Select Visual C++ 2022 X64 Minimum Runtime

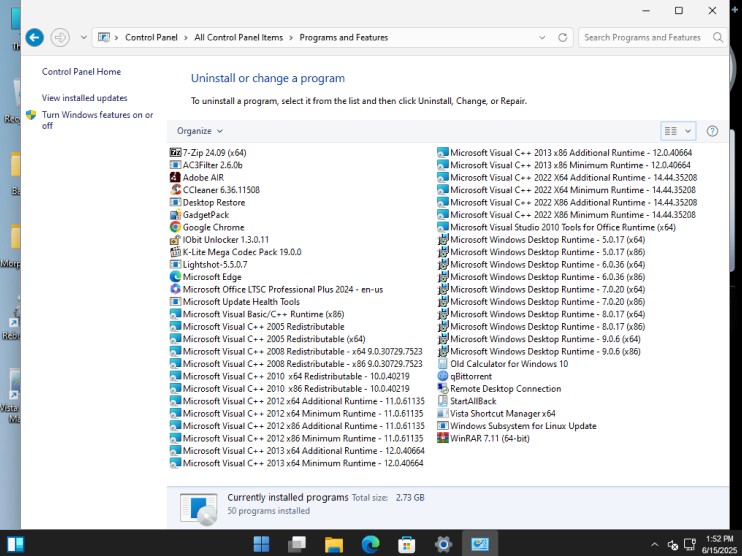click(x=566, y=190)
